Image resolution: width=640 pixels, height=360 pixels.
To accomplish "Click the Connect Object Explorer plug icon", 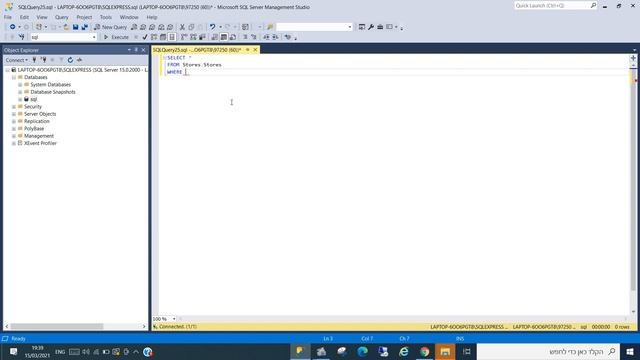I will click(x=34, y=60).
